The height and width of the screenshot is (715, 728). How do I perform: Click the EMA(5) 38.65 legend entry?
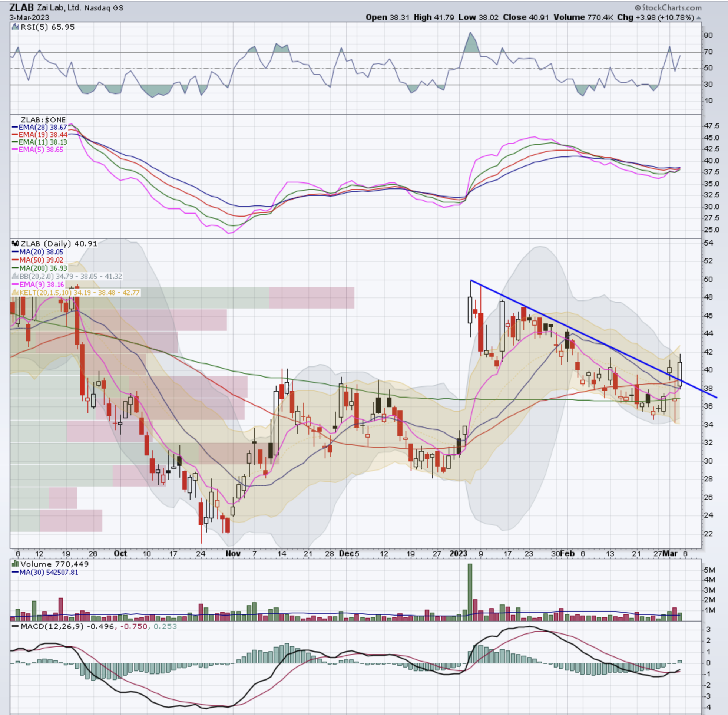[x=38, y=149]
